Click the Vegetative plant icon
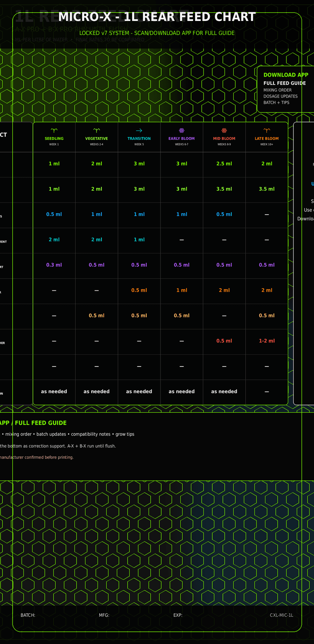This screenshot has width=314, height=644. click(97, 130)
